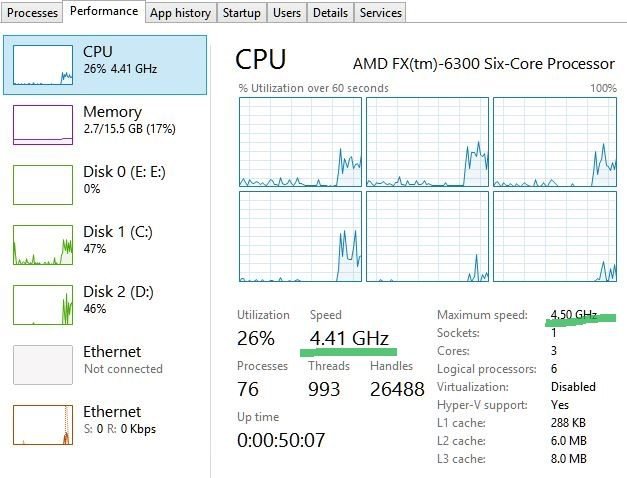627x478 pixels.
Task: Click the first logical processor graph
Action: 299,142
